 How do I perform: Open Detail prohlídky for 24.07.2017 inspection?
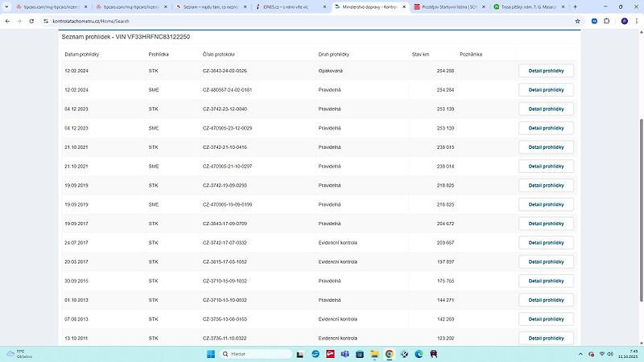546,243
